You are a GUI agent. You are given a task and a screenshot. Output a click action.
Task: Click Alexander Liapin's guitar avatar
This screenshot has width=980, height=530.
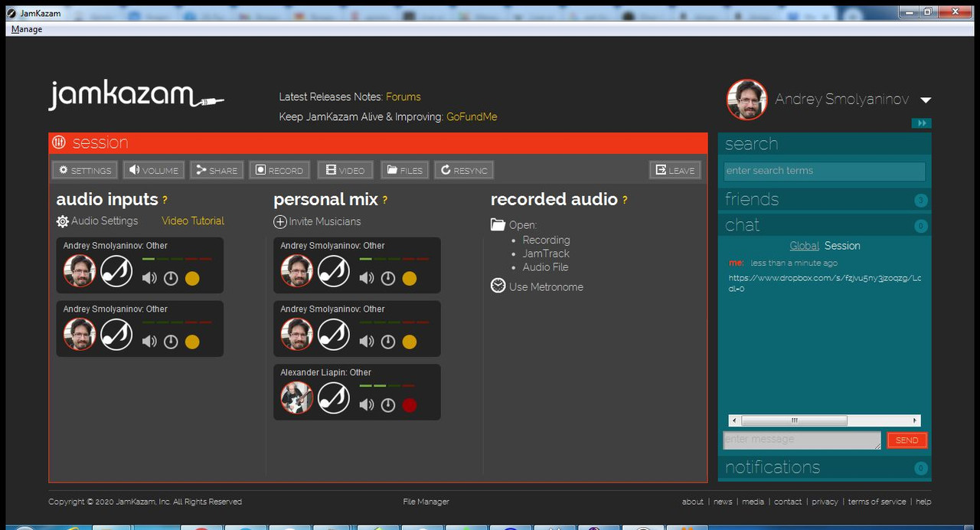[x=297, y=398]
